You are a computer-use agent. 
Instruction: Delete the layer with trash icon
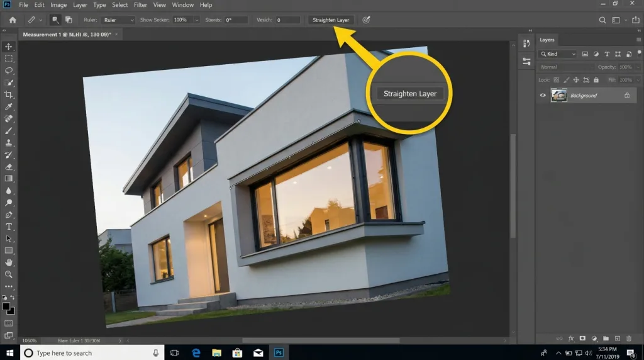pyautogui.click(x=629, y=339)
